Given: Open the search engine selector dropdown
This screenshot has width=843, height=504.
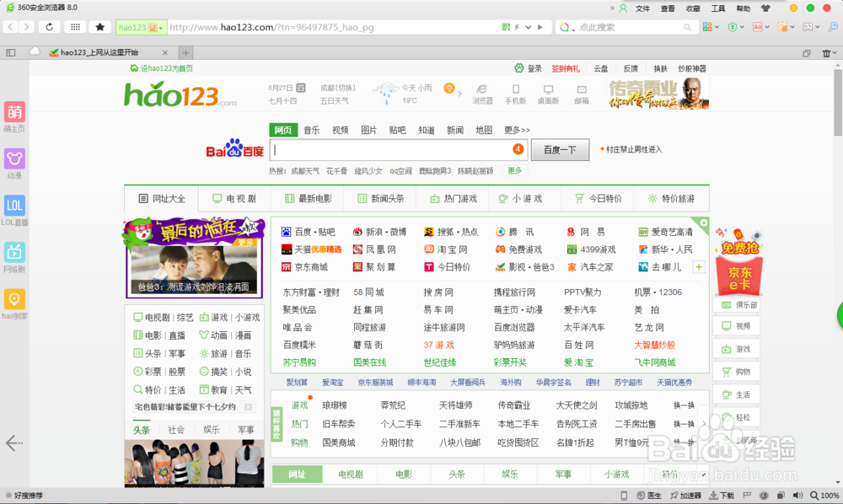Looking at the screenshot, I should coord(566,28).
